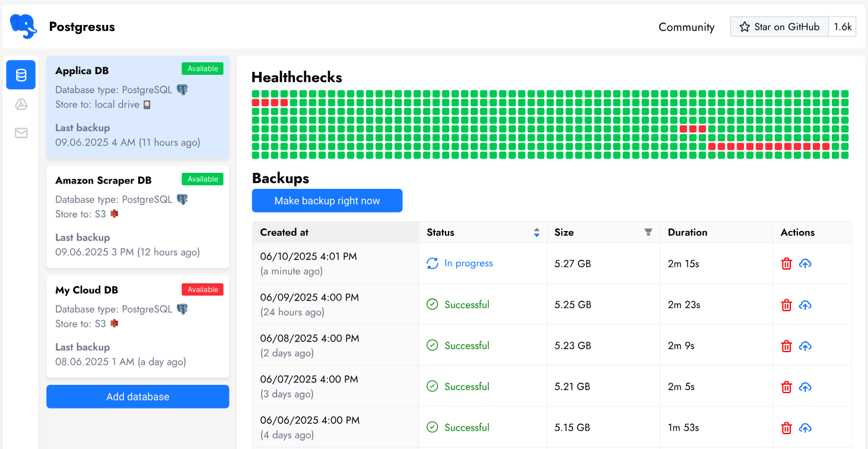The image size is (868, 449).
Task: Open the Size column filter
Action: point(647,232)
